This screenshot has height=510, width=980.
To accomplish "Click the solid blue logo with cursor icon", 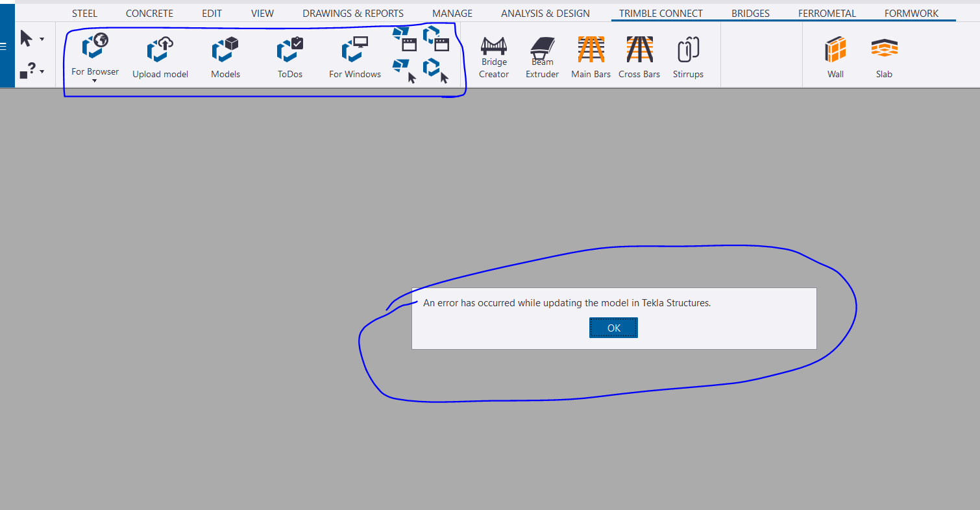I will 405,71.
